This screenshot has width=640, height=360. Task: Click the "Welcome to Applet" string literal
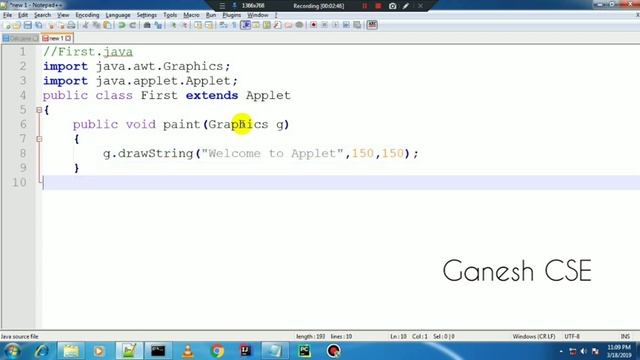pos(272,153)
